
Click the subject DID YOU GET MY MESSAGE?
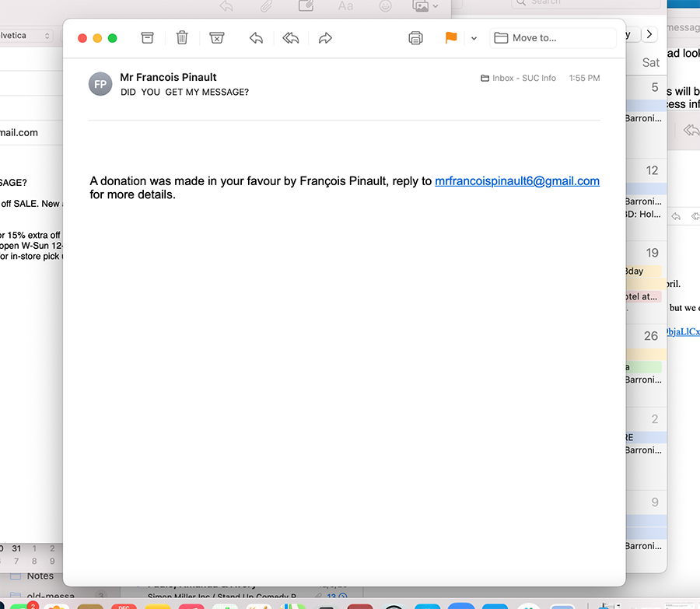point(185,92)
